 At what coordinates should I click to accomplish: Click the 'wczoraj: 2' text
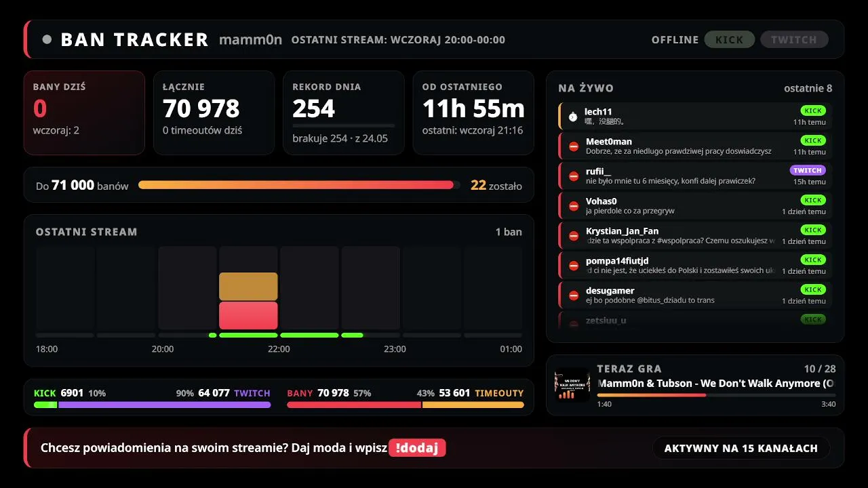[56, 130]
